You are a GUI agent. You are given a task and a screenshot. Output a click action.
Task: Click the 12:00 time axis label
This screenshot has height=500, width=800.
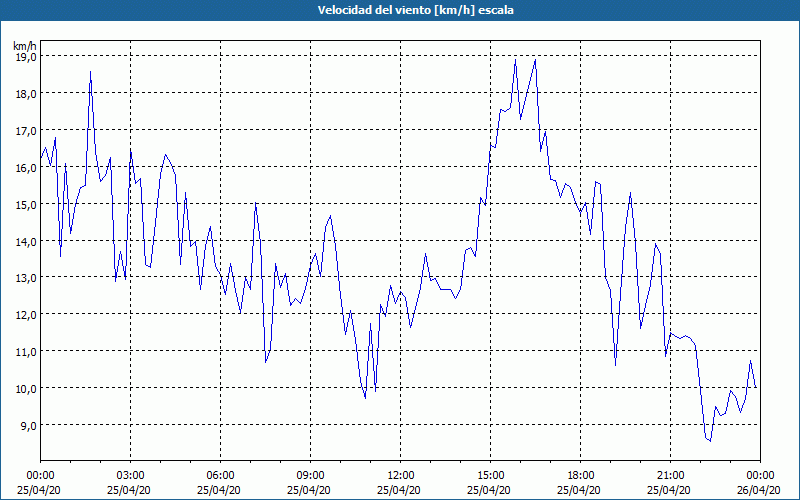(401, 476)
